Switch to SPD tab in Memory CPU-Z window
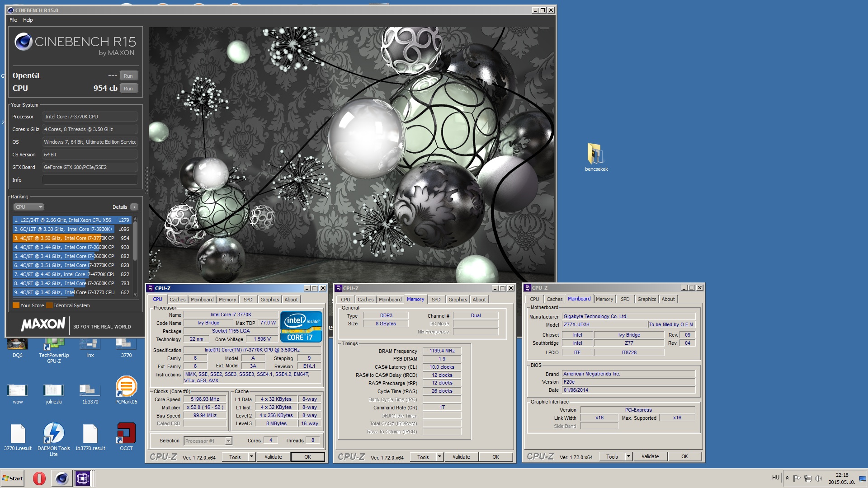 point(436,300)
